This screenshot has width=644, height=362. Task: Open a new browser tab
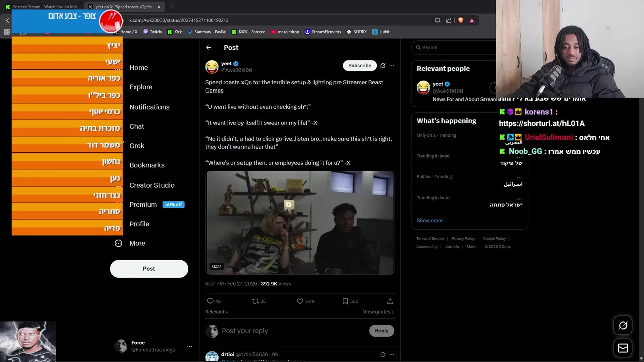click(x=172, y=7)
